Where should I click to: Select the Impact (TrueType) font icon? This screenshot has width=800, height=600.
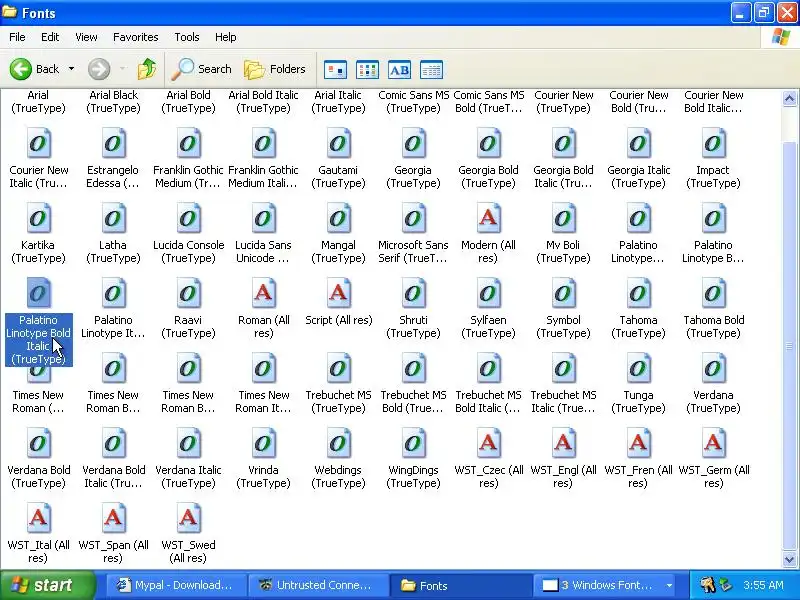pos(713,143)
